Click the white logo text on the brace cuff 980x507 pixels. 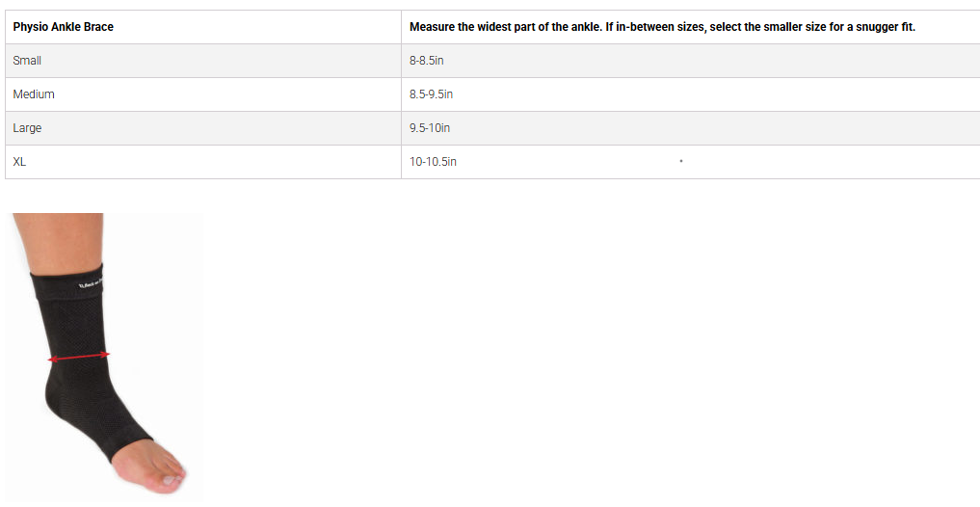pos(92,283)
